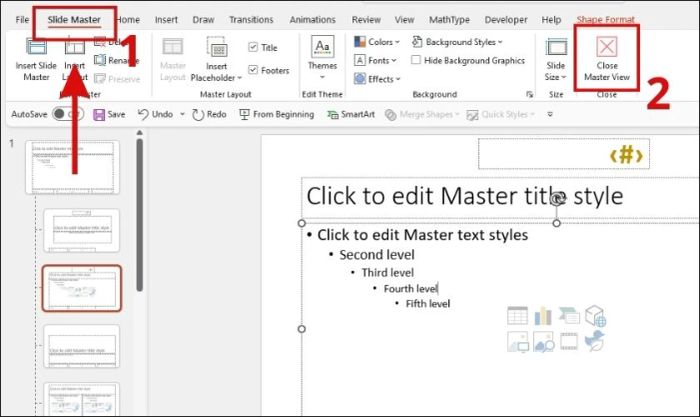Open Background Styles dropdown

click(x=457, y=42)
